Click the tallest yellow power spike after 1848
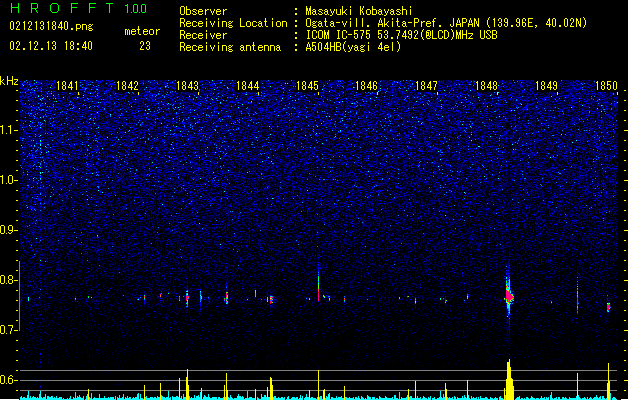 509,379
